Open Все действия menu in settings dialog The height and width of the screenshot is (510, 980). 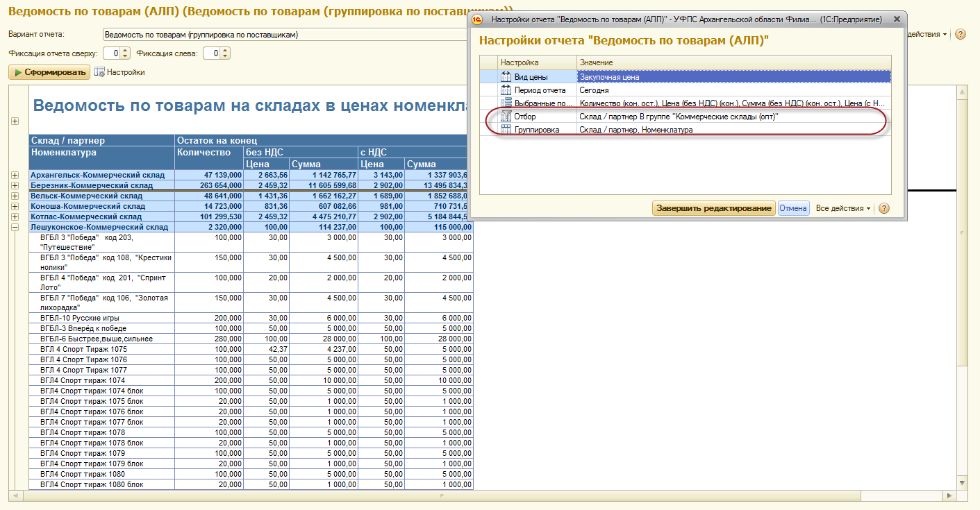tap(843, 208)
